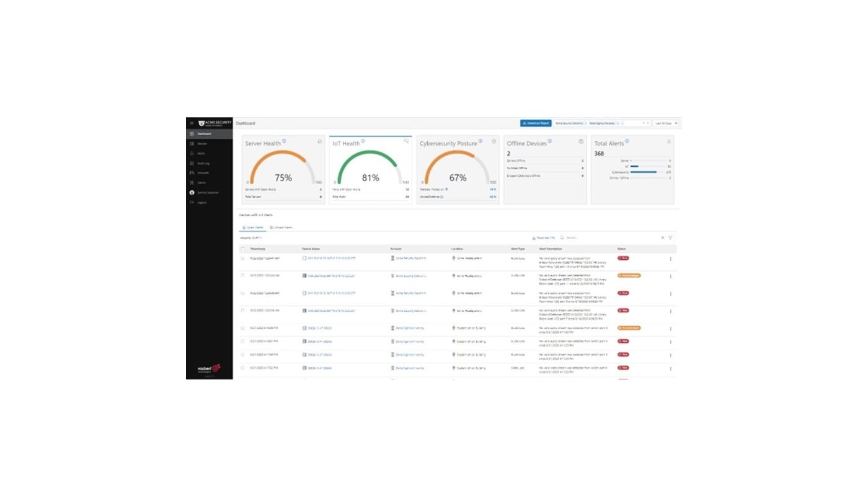Check the first alert row checkbox
This screenshot has height=496, width=868.
tap(242, 258)
